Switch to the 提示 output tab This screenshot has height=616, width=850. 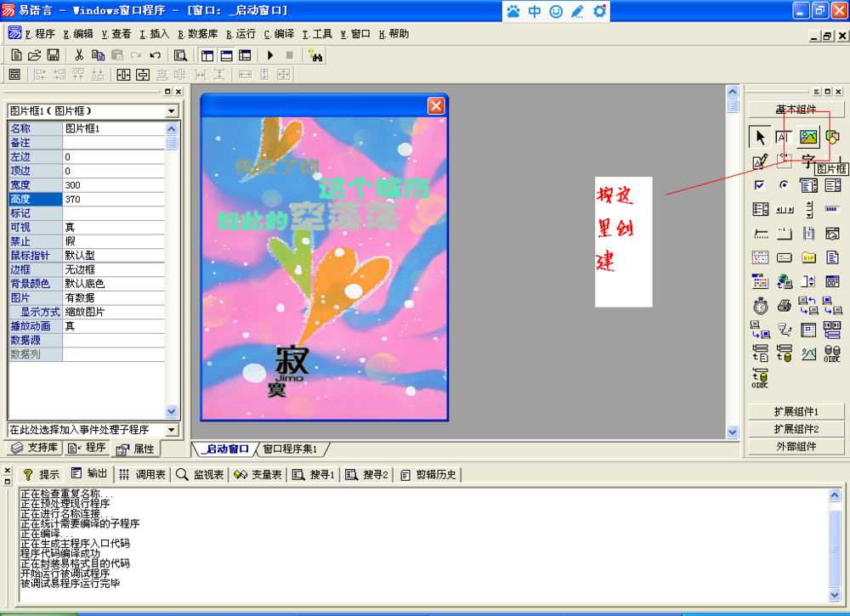click(x=41, y=475)
